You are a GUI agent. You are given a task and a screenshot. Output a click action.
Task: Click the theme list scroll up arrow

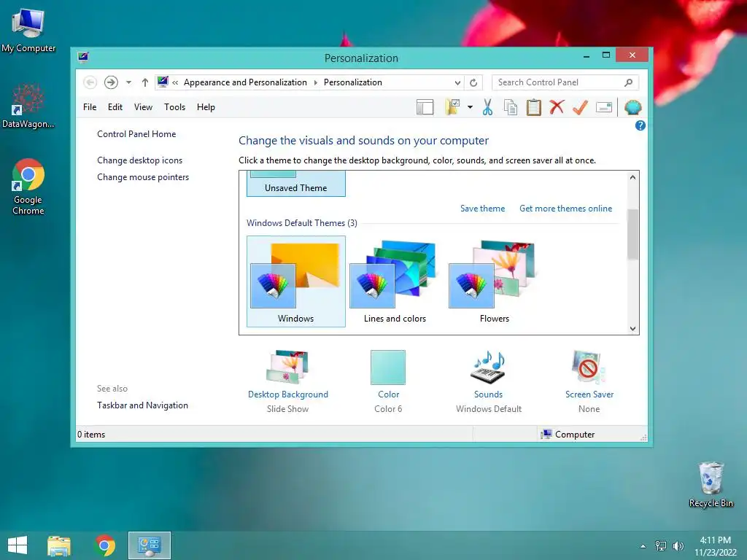[x=632, y=177]
